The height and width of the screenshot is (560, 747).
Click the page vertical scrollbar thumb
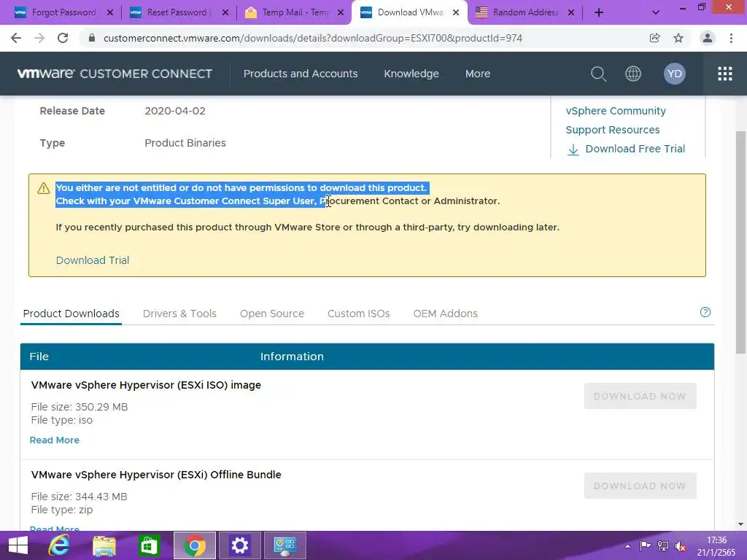pyautogui.click(x=740, y=242)
